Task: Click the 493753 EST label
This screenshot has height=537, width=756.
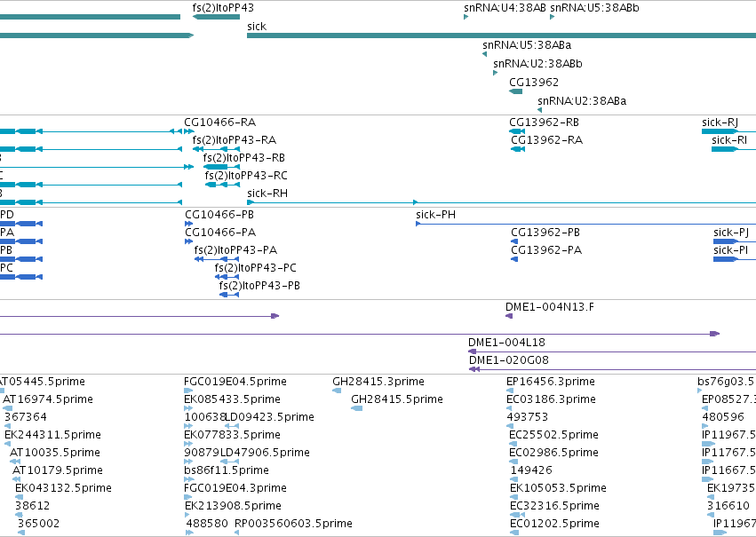Action: 528,417
